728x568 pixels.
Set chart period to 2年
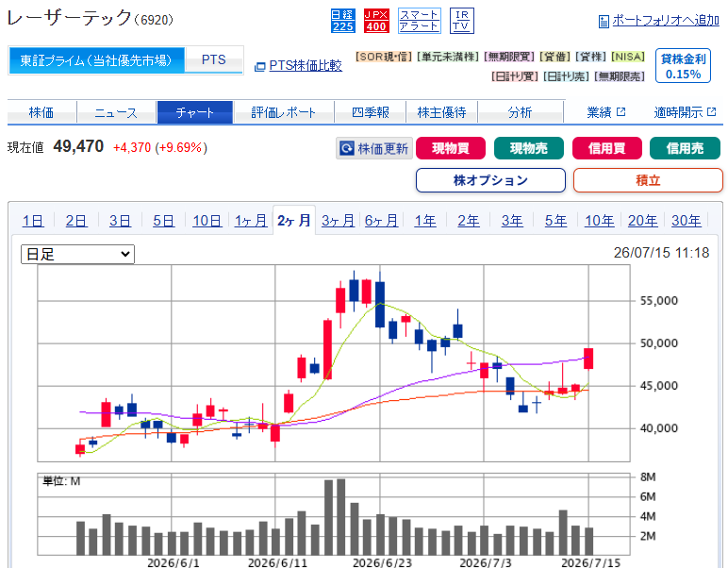[x=469, y=221]
